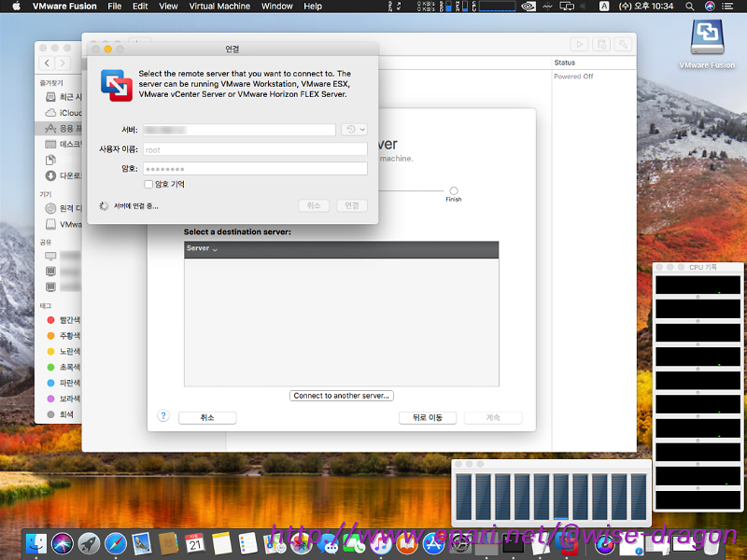
Task: Open the Virtual Machine menu
Action: [x=219, y=7]
